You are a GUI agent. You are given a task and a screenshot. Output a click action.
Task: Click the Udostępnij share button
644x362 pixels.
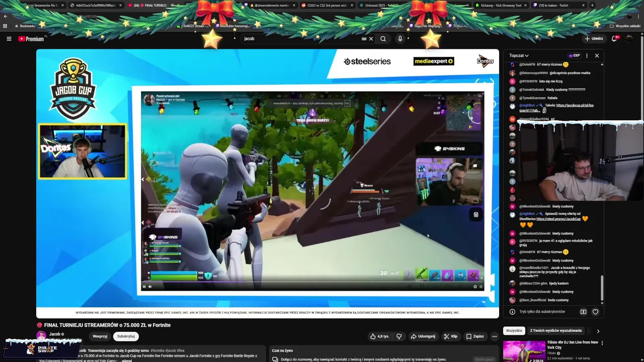point(423,336)
